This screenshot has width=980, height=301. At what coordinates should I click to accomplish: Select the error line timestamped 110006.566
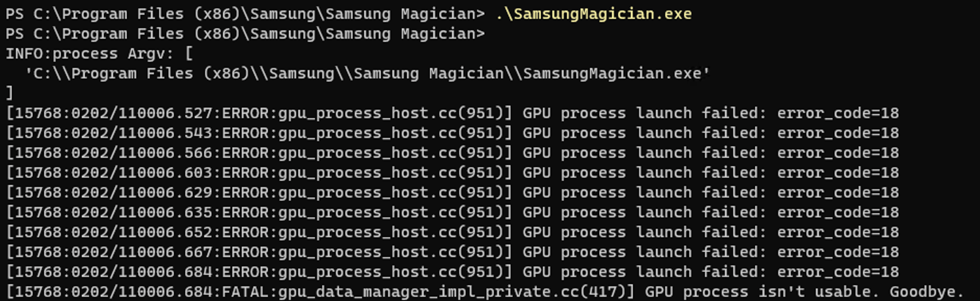point(452,153)
